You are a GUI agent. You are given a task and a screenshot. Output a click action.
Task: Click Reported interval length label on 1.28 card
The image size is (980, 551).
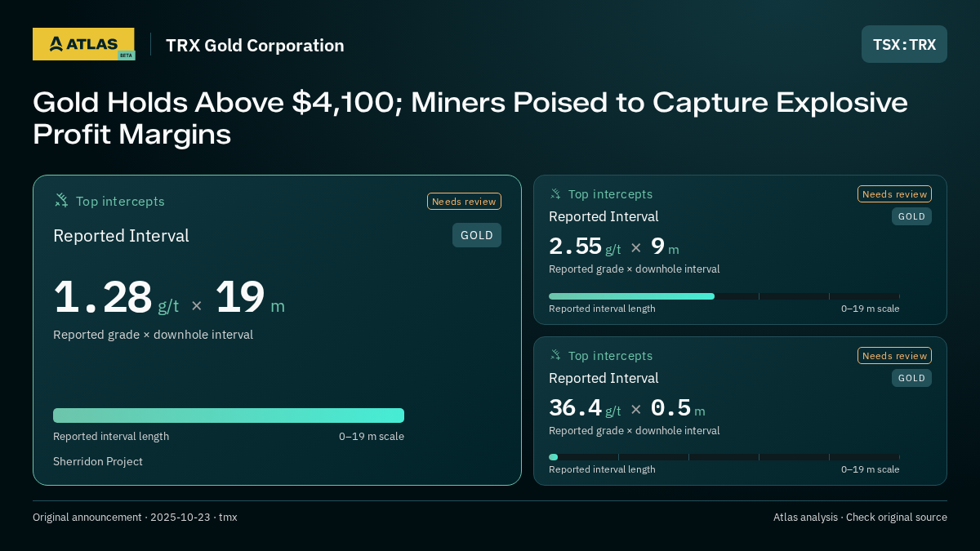[x=111, y=437]
